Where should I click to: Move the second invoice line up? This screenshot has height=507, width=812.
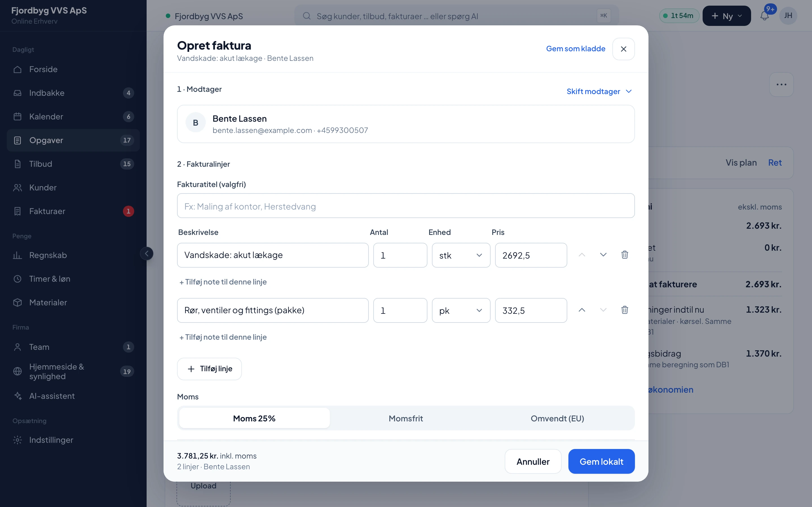point(582,310)
